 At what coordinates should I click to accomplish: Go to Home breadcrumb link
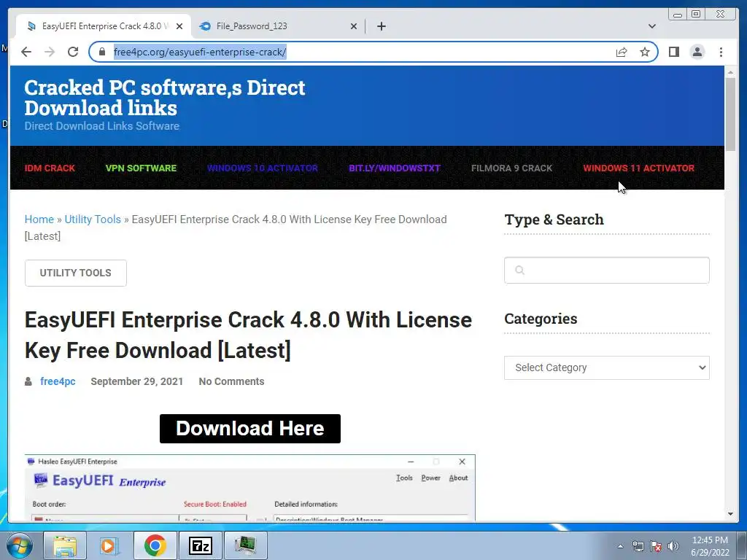pyautogui.click(x=39, y=219)
